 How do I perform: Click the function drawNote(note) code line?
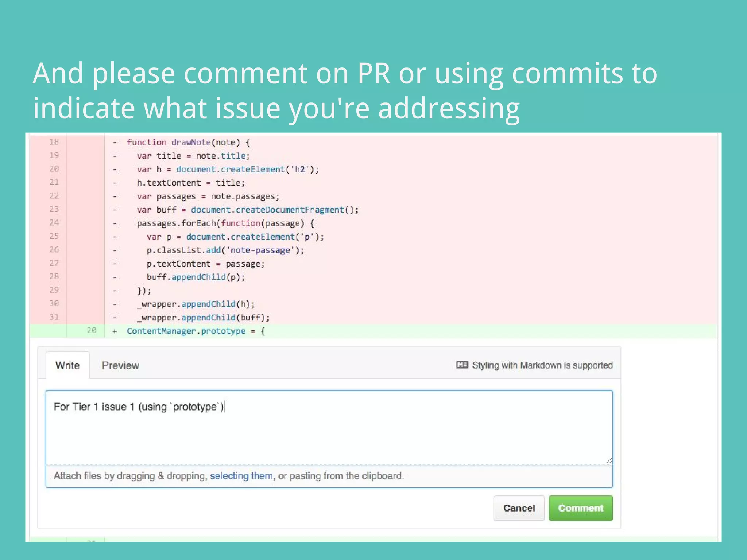click(x=188, y=143)
